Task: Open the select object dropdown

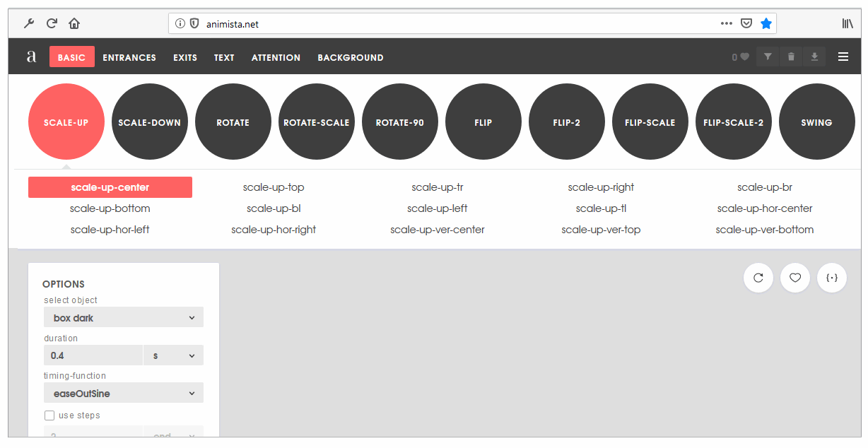Action: [x=124, y=318]
